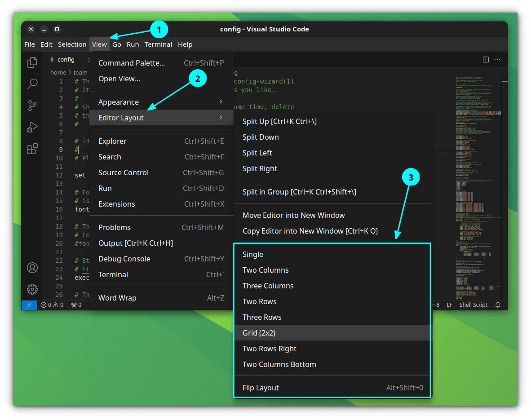Open the Help menu
Image resolution: width=531 pixels, height=420 pixels.
[185, 44]
